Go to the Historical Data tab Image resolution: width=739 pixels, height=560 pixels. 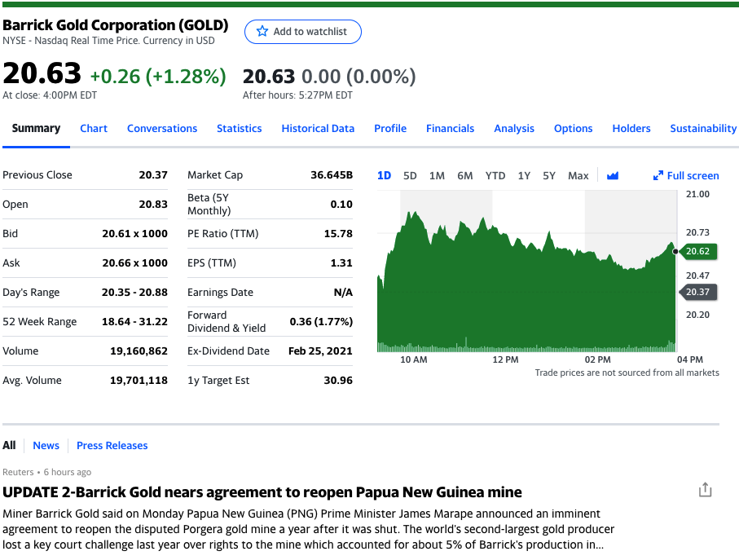coord(318,128)
